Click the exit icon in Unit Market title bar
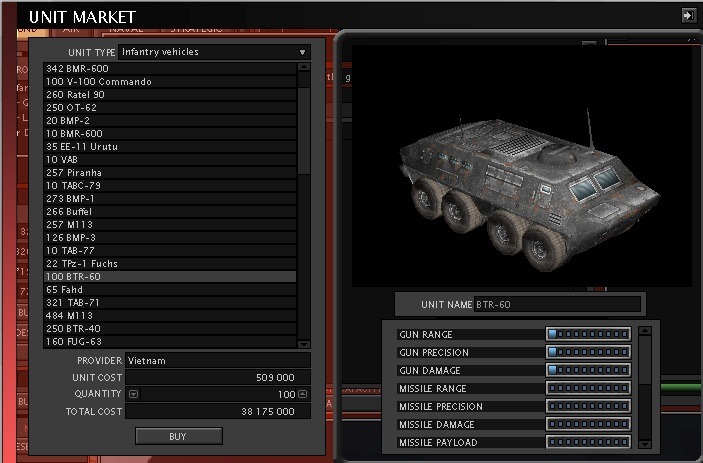The image size is (703, 463). (688, 15)
